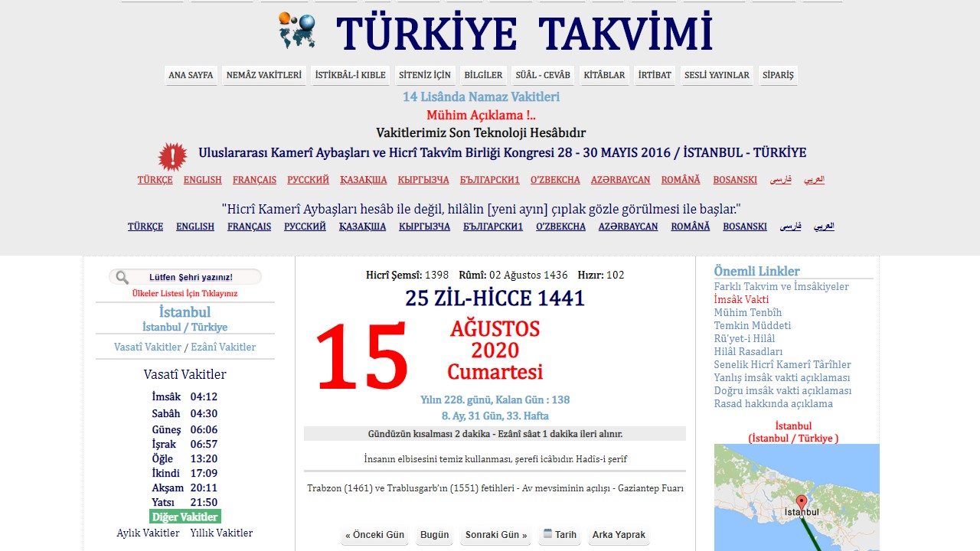This screenshot has width=980, height=551.
Task: Open the Kongresi 28 - 30 MAYIS 2016 link
Action: (x=502, y=152)
